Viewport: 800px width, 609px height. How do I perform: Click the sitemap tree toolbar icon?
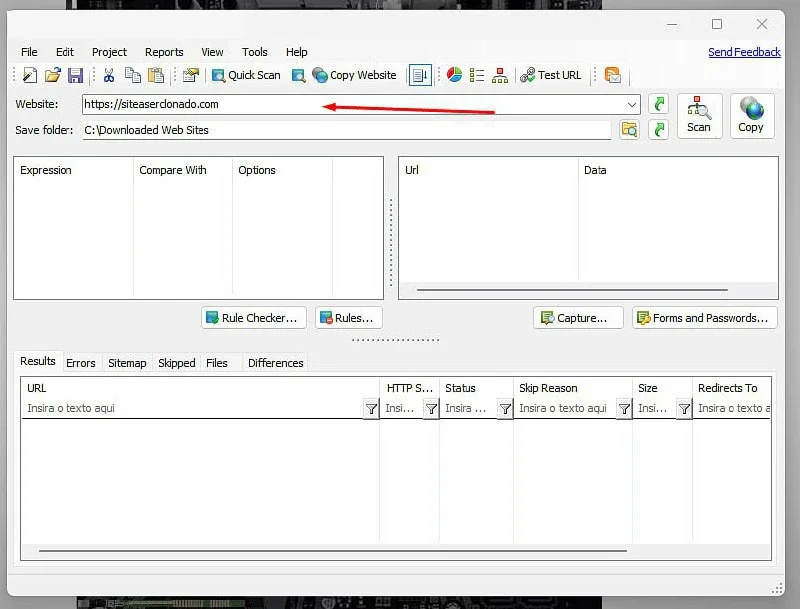point(499,75)
